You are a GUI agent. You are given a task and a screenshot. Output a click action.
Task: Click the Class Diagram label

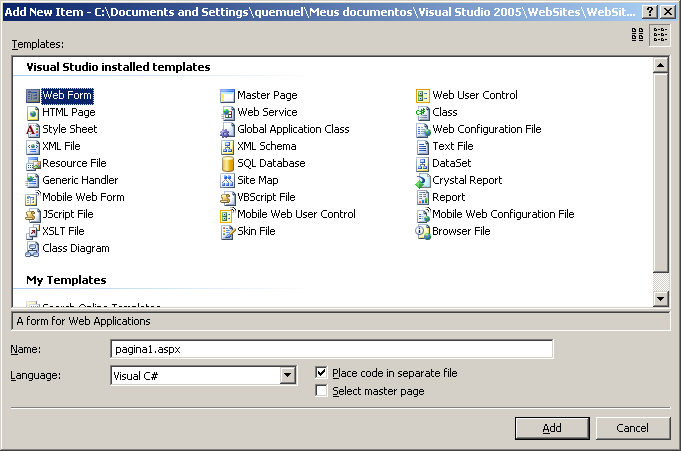point(76,249)
